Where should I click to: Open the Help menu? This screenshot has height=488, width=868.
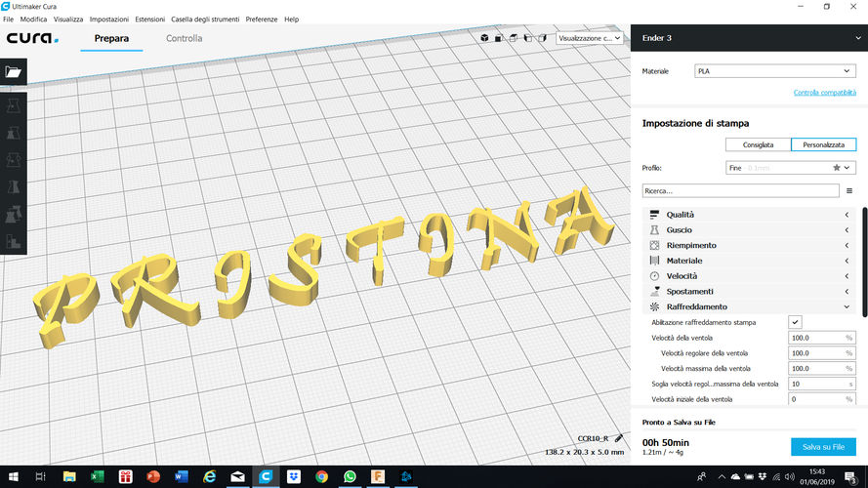[x=291, y=20]
